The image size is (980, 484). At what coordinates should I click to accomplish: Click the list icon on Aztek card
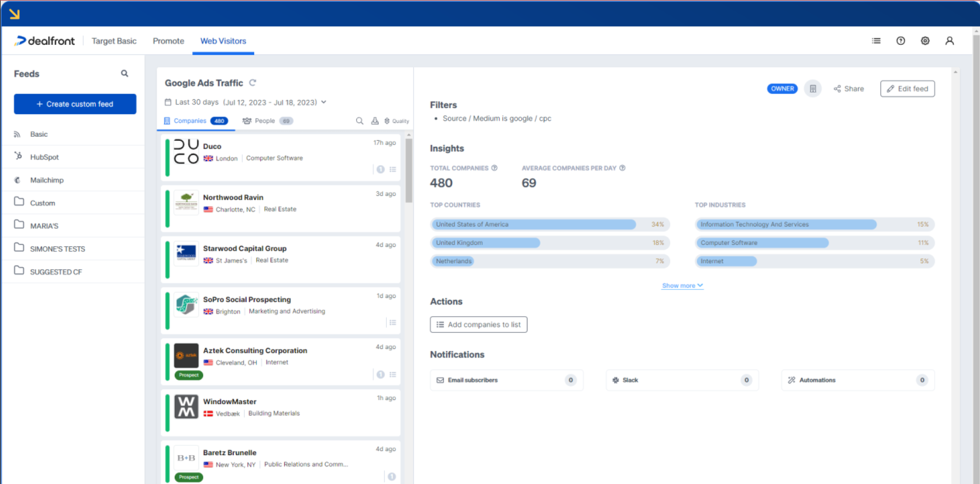point(392,374)
